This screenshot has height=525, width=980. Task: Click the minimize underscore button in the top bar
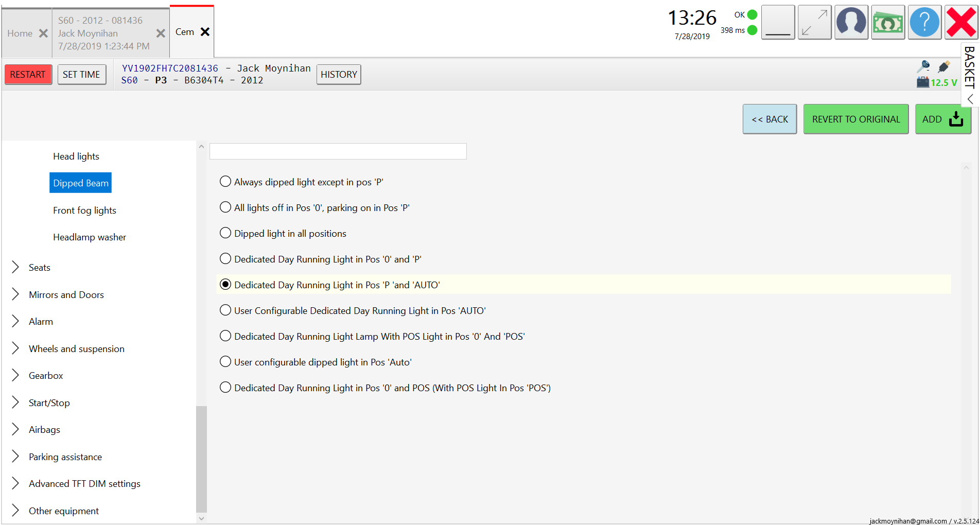778,22
